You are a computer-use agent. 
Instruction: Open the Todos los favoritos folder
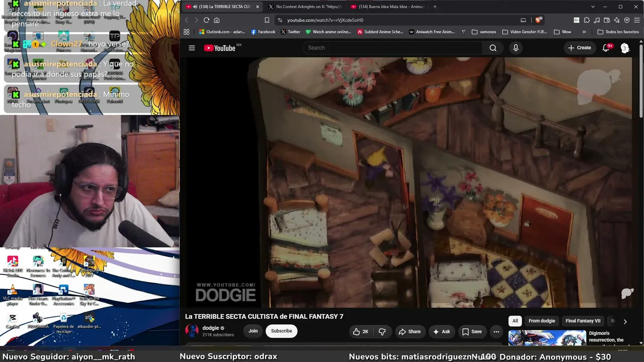(618, 32)
